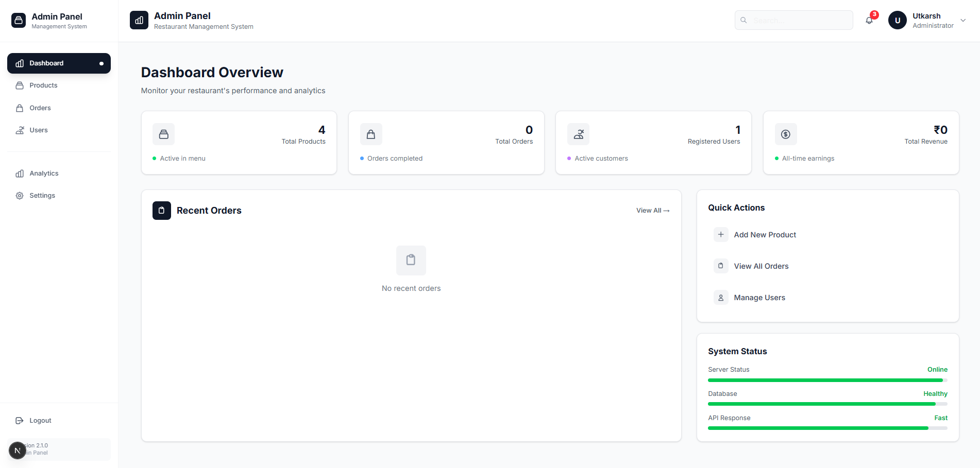
Task: Open the Analytics section in sidebar
Action: (44, 174)
